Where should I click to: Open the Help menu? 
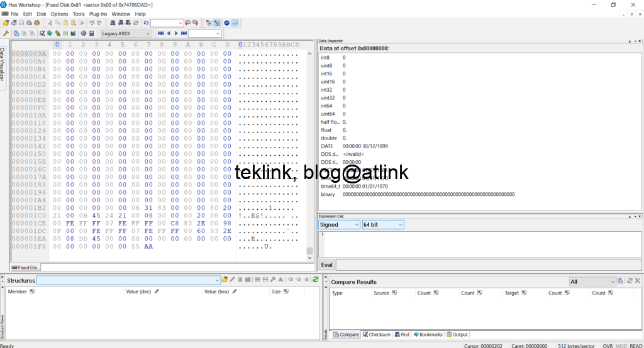pos(140,14)
